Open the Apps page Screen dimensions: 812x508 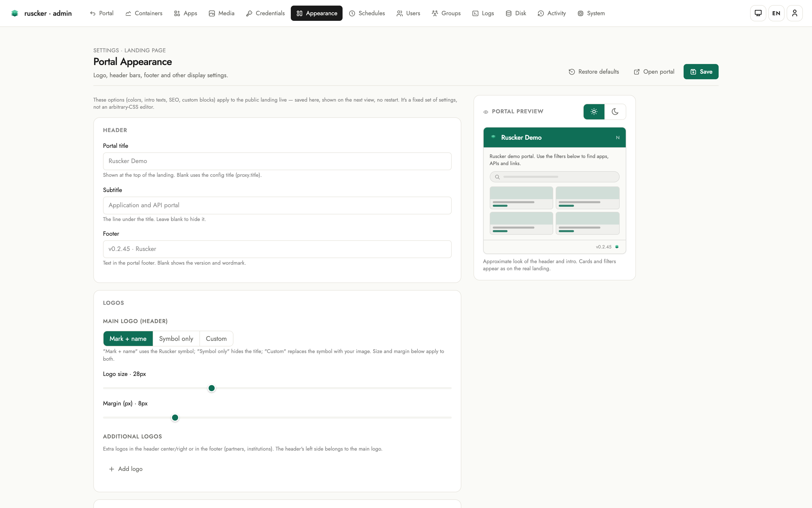coord(185,13)
